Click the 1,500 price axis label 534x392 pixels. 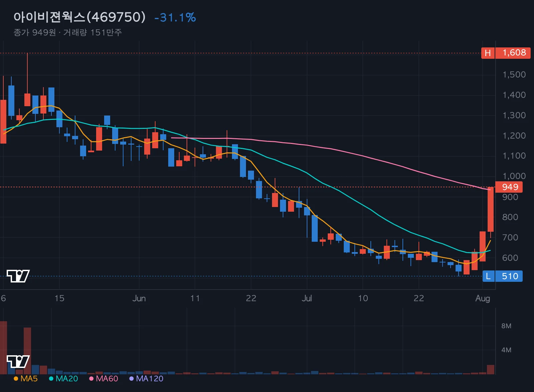514,74
